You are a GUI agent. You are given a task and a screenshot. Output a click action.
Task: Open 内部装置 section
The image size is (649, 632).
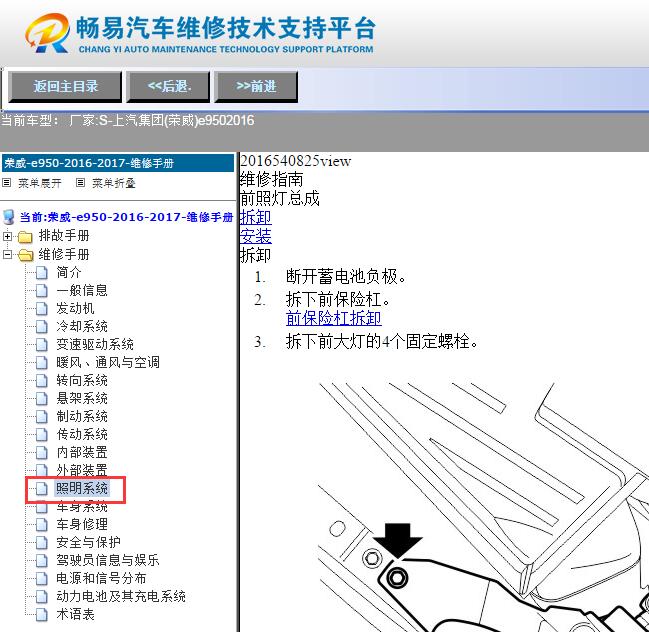click(x=82, y=452)
